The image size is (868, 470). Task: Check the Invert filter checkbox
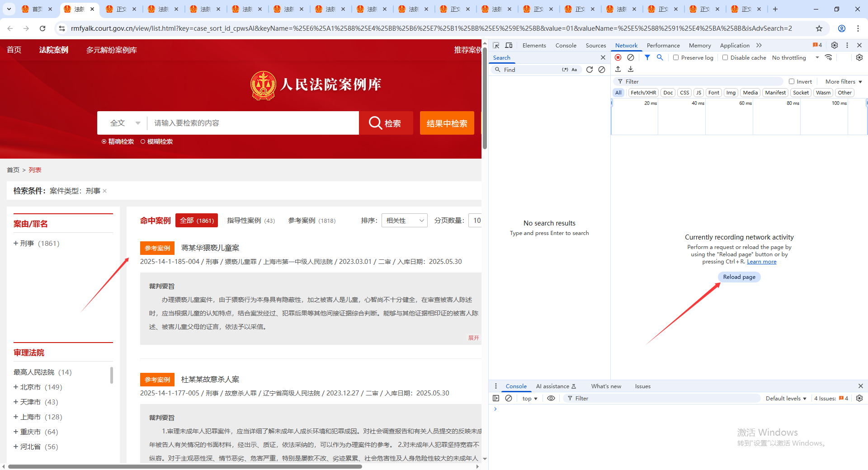(792, 81)
